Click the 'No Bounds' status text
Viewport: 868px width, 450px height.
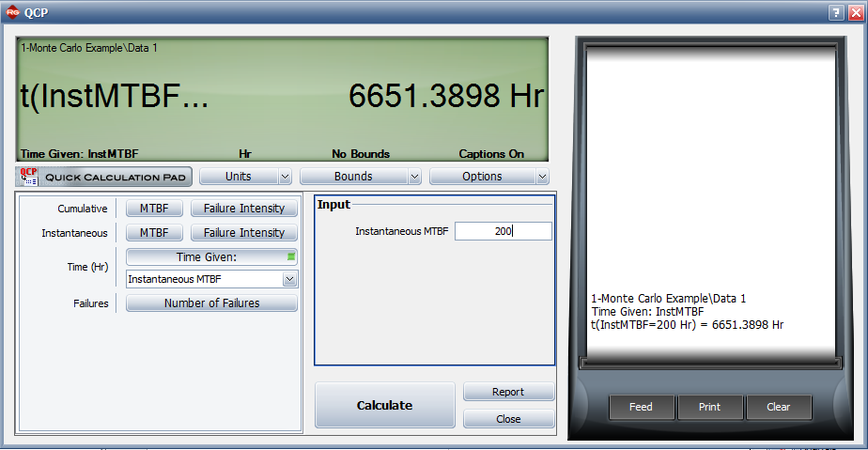[361, 154]
